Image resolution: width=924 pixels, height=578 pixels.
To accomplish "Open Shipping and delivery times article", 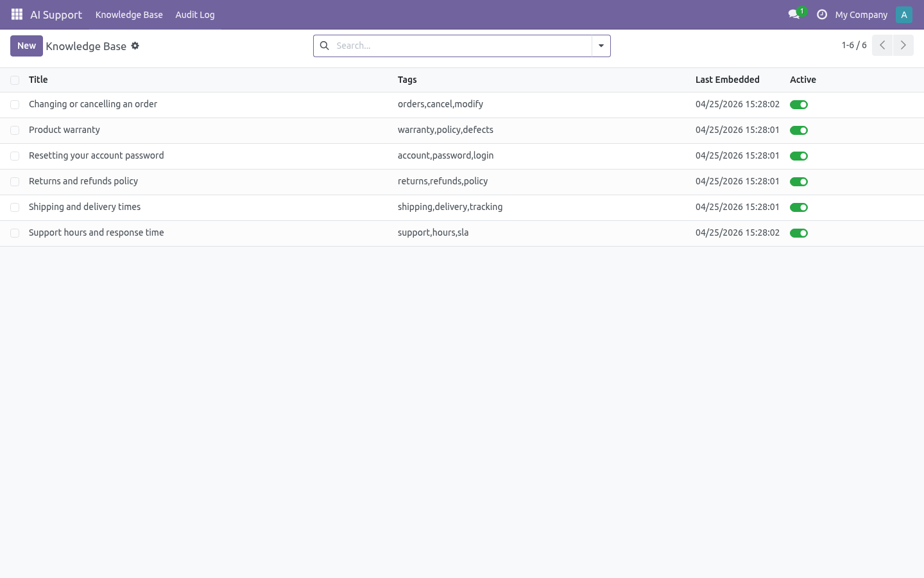I will click(85, 207).
